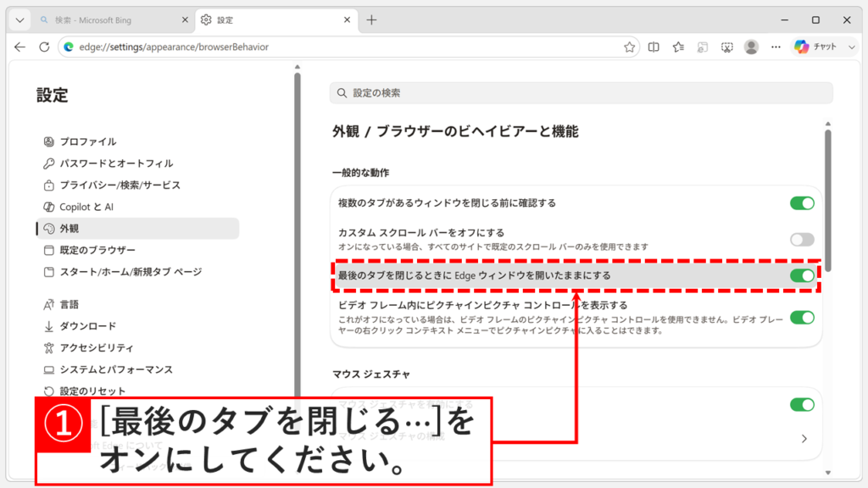Click the プロファイル sidebar icon
868x488 pixels.
[48, 141]
